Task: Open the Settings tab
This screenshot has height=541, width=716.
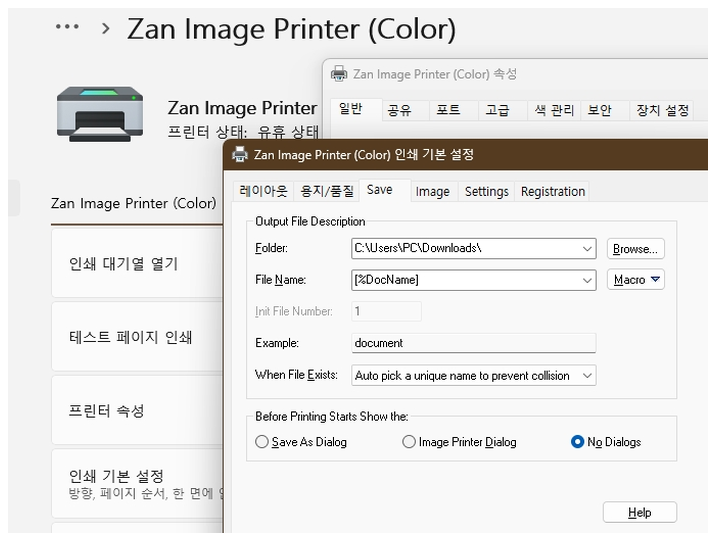Action: [486, 192]
